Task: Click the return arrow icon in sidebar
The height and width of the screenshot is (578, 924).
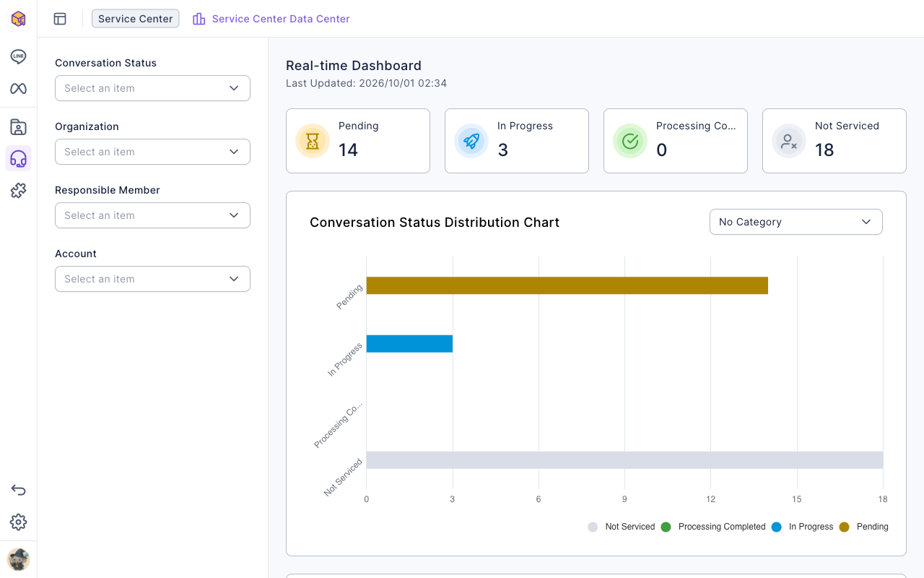Action: (x=19, y=490)
